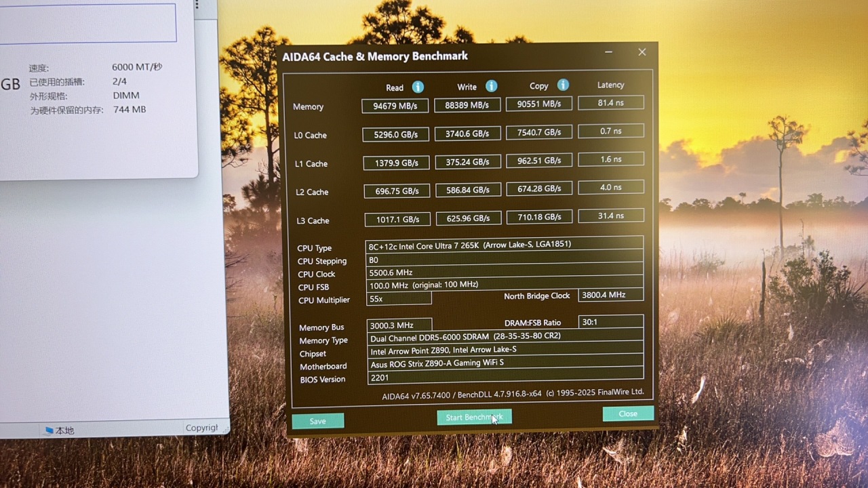Click the L3 Cache row label

pos(313,221)
